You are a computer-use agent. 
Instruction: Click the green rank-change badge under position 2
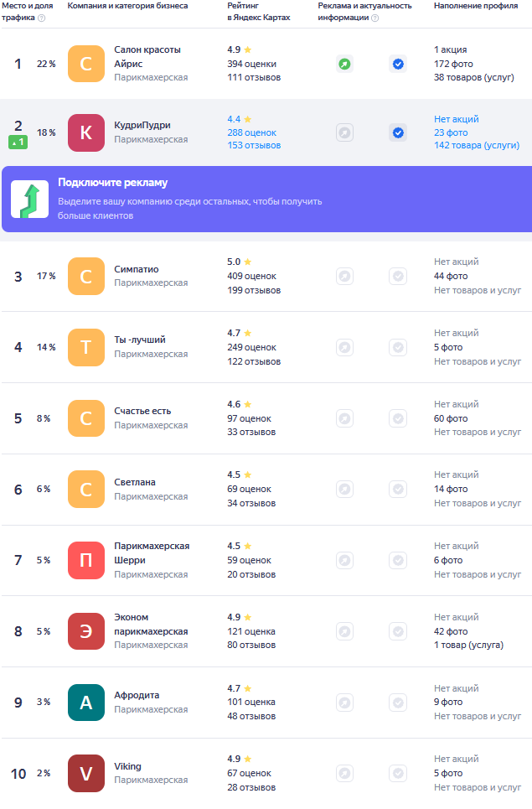pyautogui.click(x=18, y=143)
